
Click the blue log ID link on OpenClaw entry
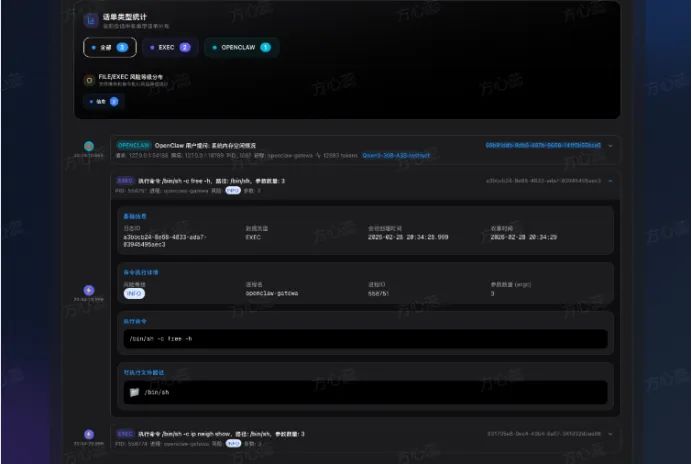(543, 146)
